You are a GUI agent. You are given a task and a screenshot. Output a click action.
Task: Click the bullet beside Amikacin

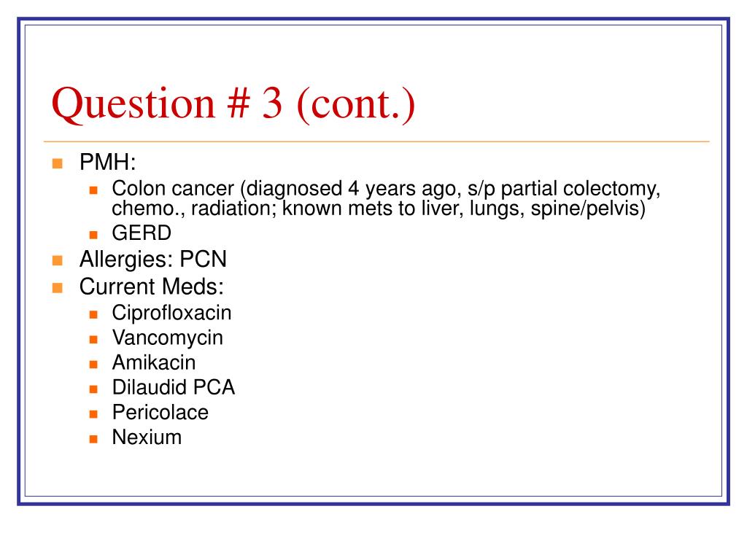[x=93, y=365]
